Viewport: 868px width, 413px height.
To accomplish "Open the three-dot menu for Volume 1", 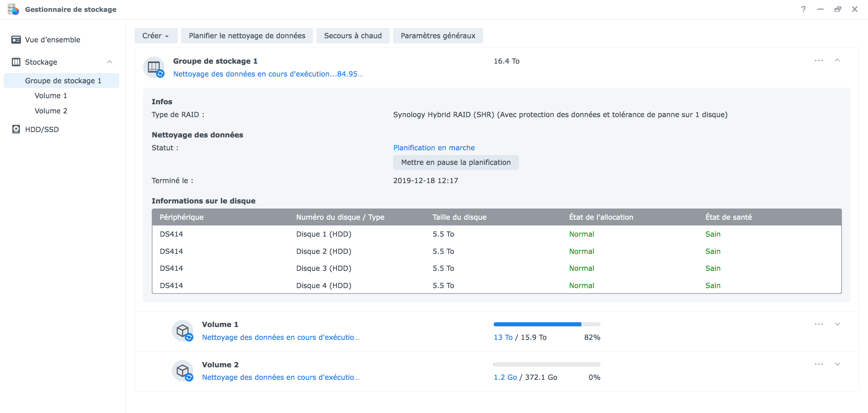I will pyautogui.click(x=819, y=324).
